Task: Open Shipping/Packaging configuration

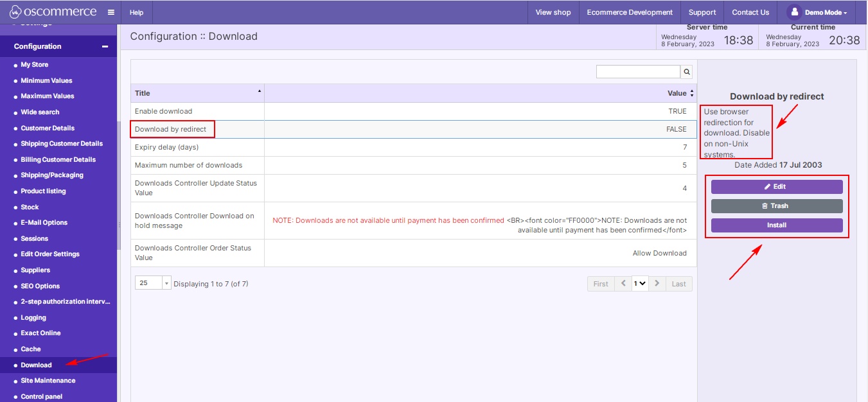Action: point(52,175)
